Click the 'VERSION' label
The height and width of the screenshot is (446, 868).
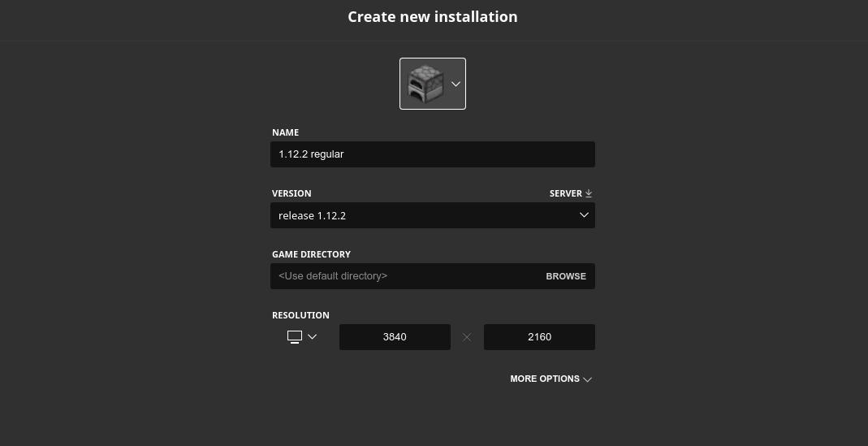291,193
